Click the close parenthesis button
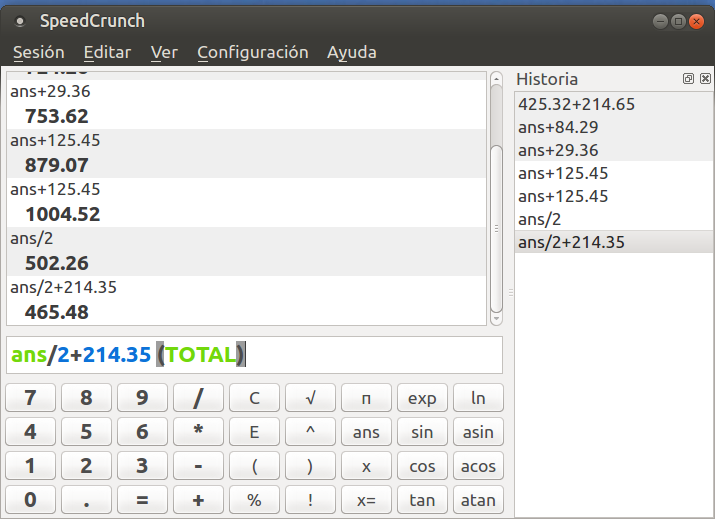The height and width of the screenshot is (519, 715). pos(311,466)
